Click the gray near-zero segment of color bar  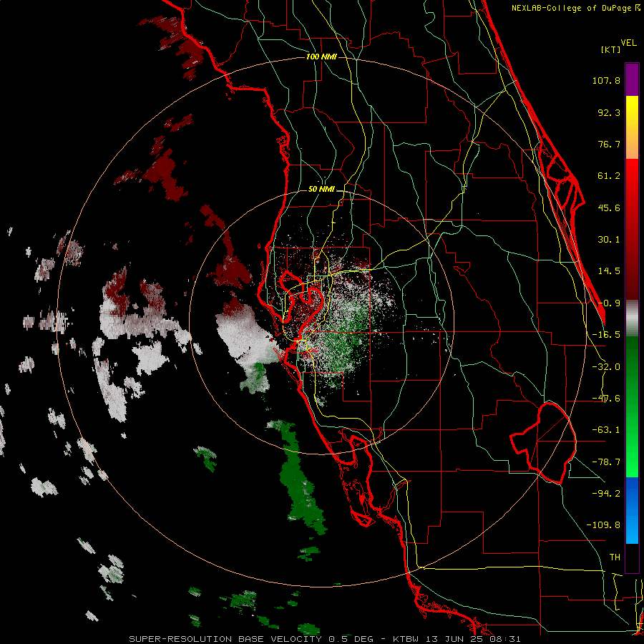[x=632, y=318]
